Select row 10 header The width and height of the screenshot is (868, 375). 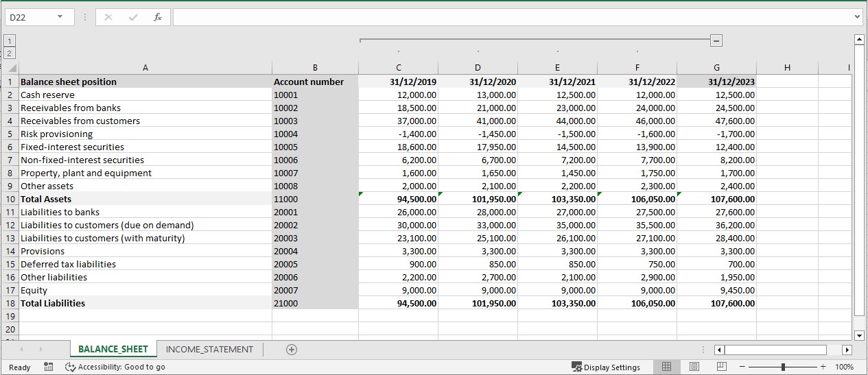coord(10,199)
